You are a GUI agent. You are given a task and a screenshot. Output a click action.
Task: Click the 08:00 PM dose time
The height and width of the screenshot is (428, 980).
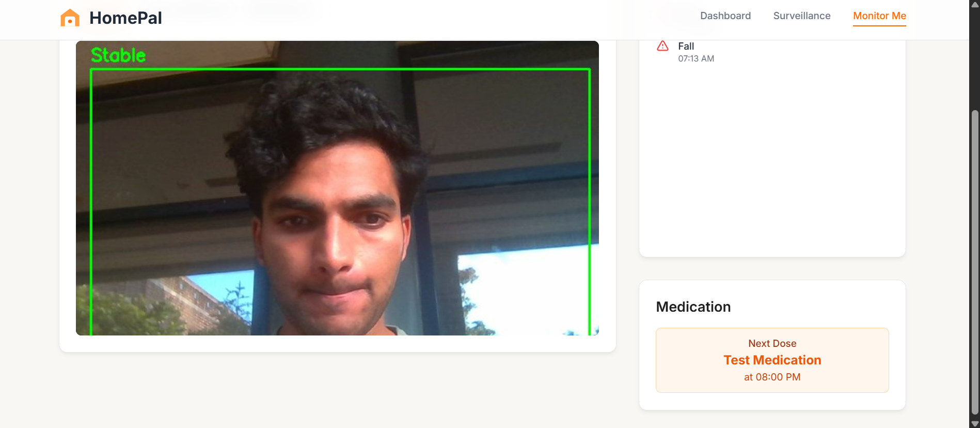[778, 377]
